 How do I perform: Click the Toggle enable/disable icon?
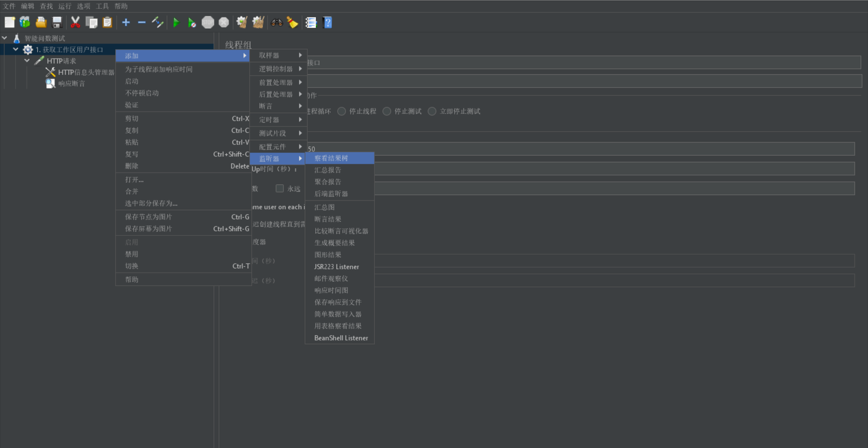pos(158,22)
